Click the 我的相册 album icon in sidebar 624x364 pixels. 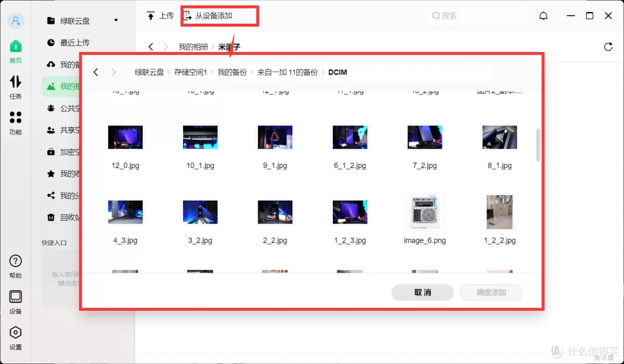pyautogui.click(x=51, y=86)
